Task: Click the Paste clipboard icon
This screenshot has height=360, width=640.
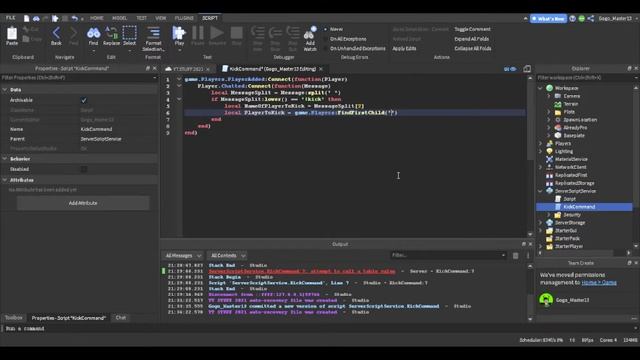Action: point(12,33)
